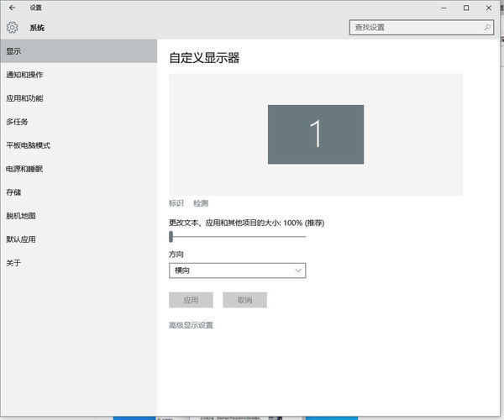Click the 检测 link
This screenshot has width=504, height=420.
pos(201,203)
